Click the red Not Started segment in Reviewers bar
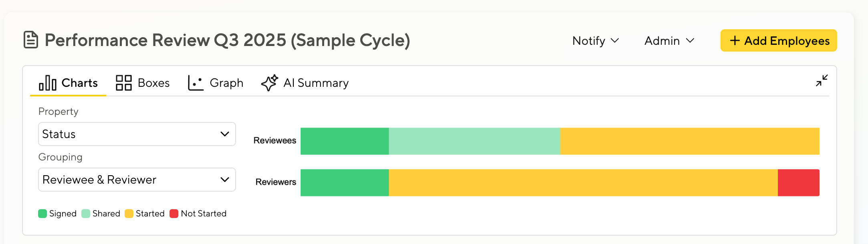The height and width of the screenshot is (244, 868). (798, 183)
